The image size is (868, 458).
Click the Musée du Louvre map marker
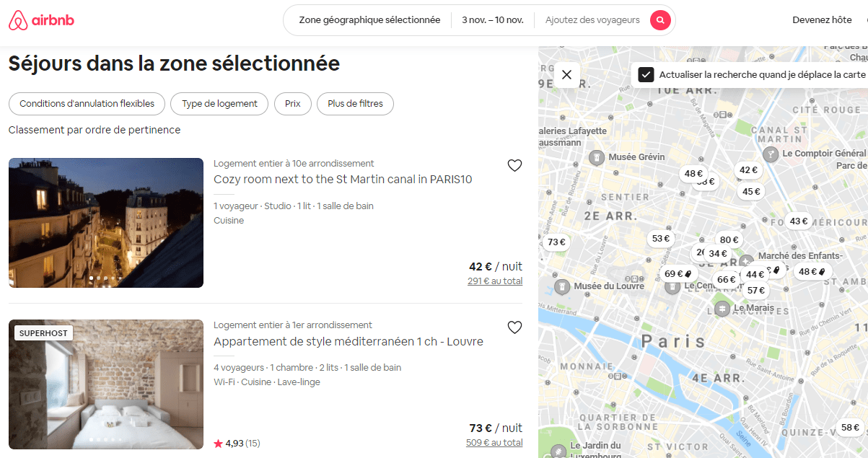pos(563,287)
